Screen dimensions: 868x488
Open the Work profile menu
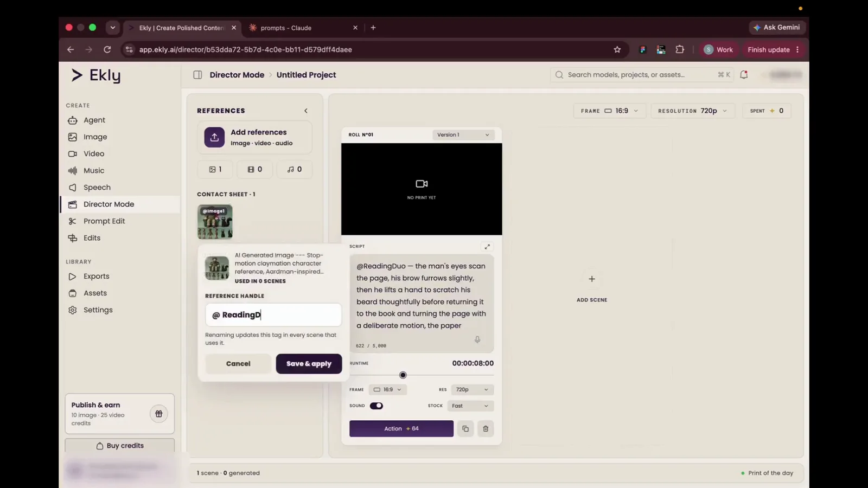pos(718,49)
